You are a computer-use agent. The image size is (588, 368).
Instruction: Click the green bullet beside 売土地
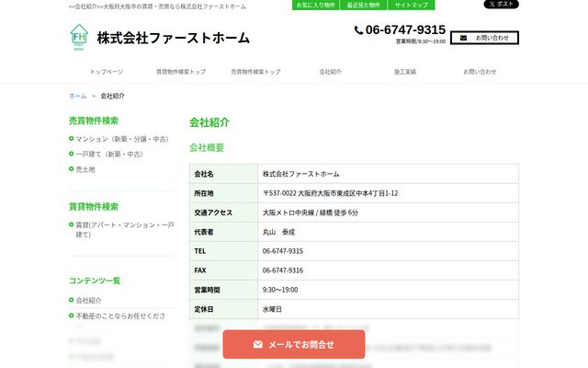click(72, 169)
